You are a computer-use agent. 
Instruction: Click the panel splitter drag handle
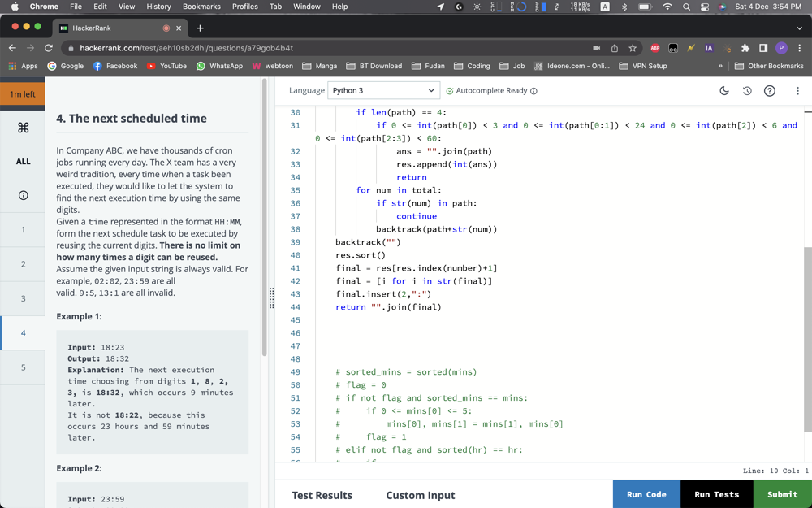[x=271, y=298]
